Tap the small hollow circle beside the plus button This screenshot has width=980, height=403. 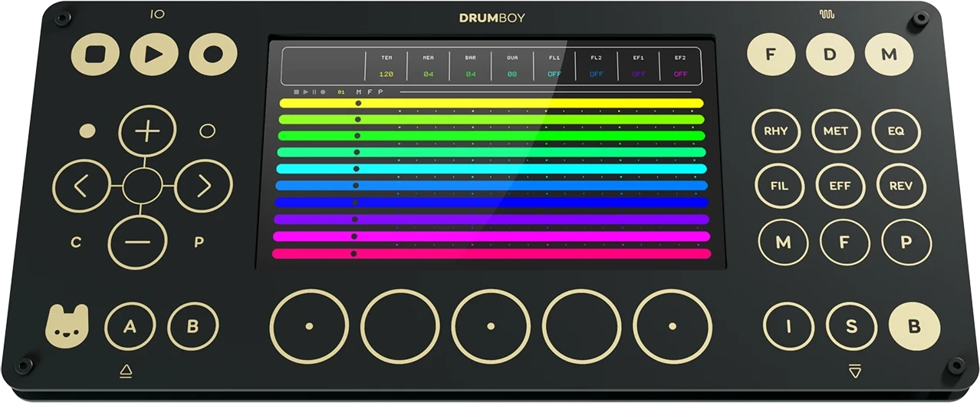[x=207, y=131]
